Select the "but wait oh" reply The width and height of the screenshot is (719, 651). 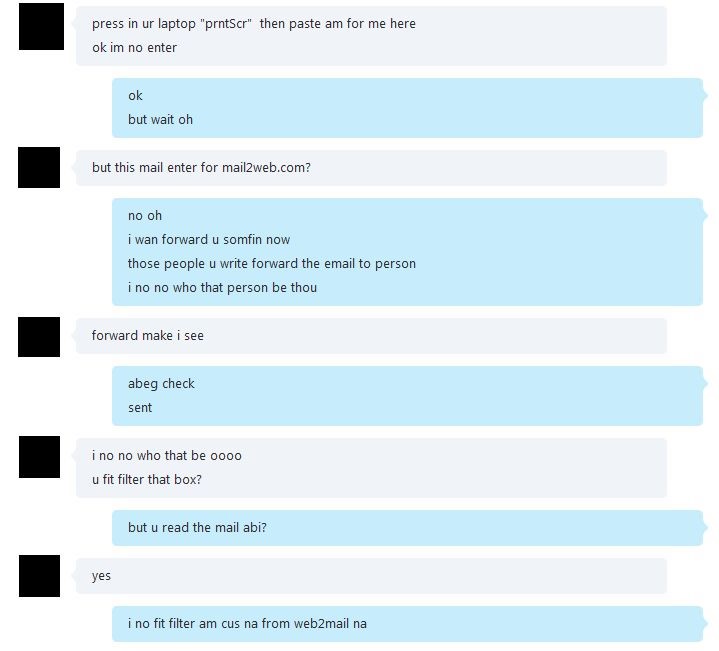[x=160, y=120]
